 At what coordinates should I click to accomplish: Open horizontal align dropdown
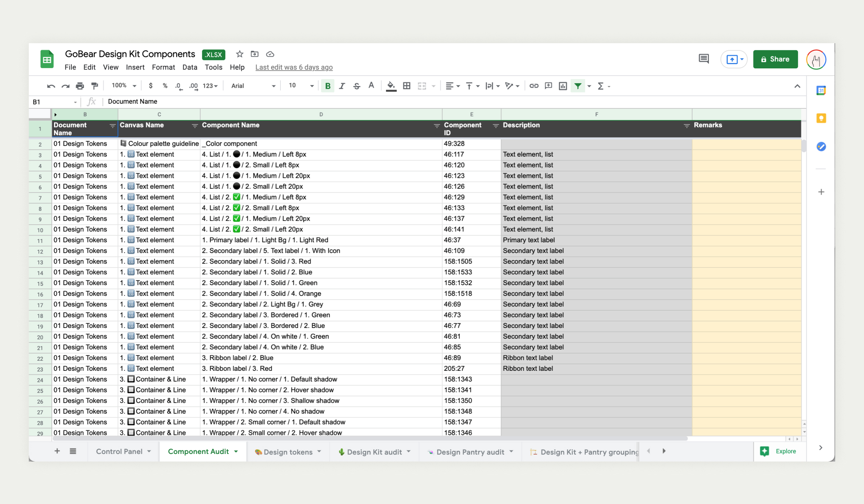pos(453,86)
